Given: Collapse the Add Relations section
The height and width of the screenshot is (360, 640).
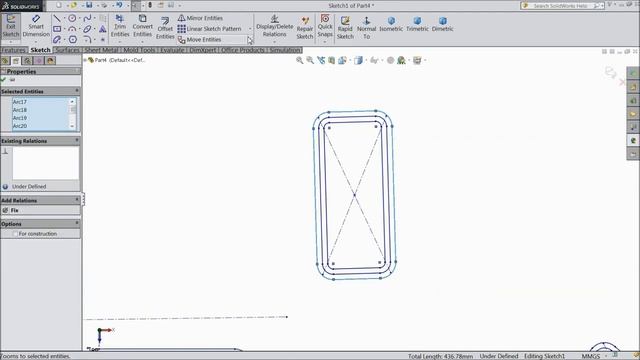Looking at the screenshot, I should pyautogui.click(x=77, y=200).
